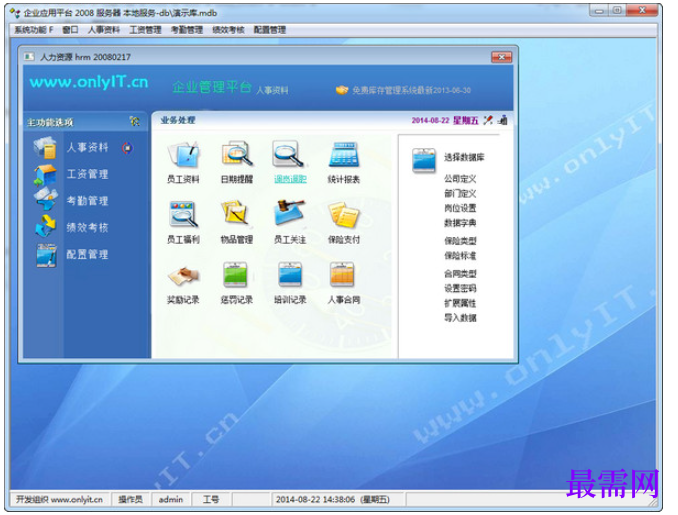Click the 操作员 status bar label

click(130, 499)
